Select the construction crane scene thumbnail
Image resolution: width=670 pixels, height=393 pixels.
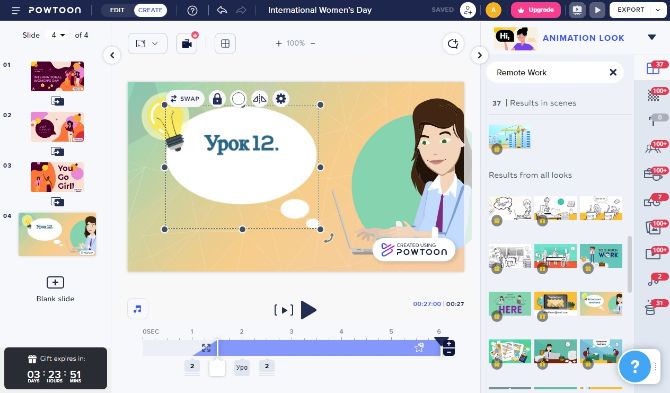[x=510, y=138]
